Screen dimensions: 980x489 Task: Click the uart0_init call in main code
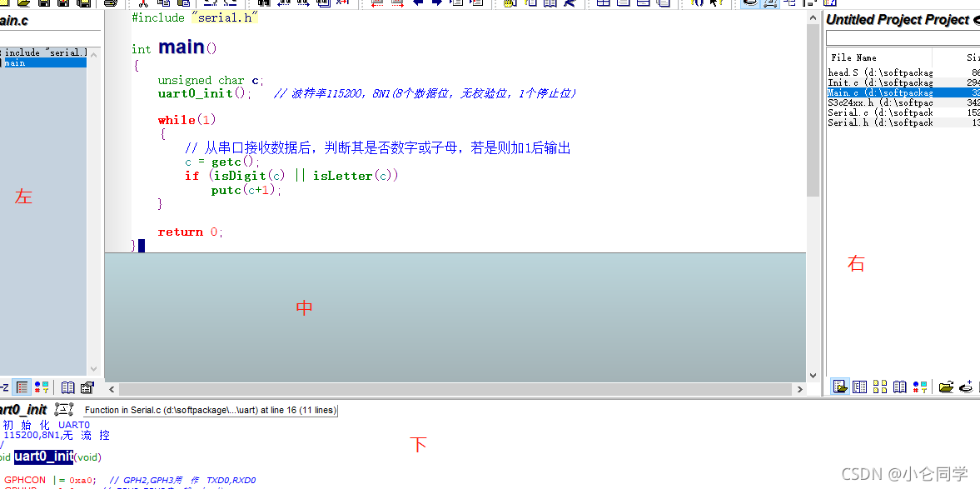195,93
